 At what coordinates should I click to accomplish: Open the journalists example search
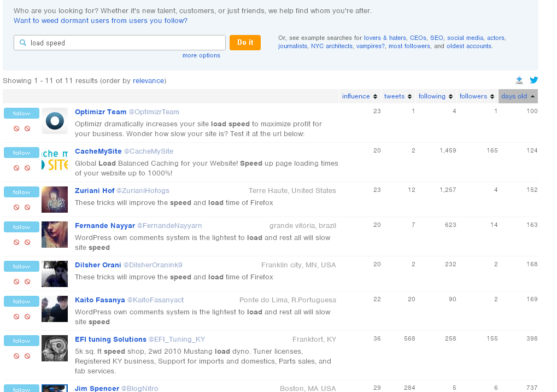click(292, 46)
